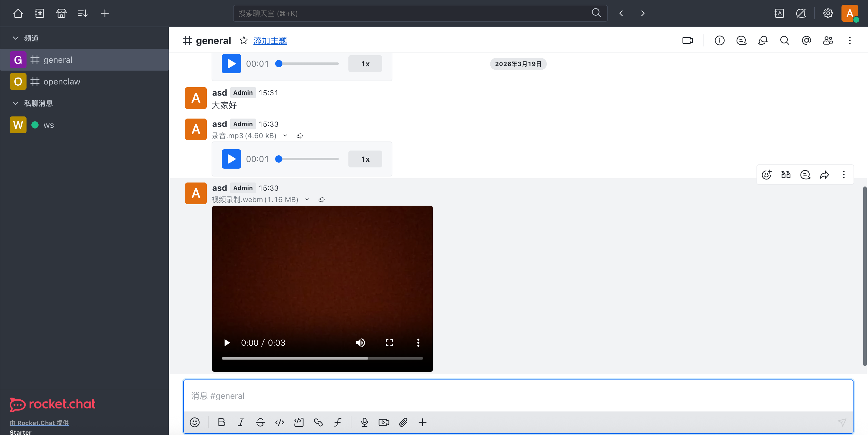Viewport: 868px width, 435px height.
Task: Open the emoji picker in composer
Action: point(194,422)
